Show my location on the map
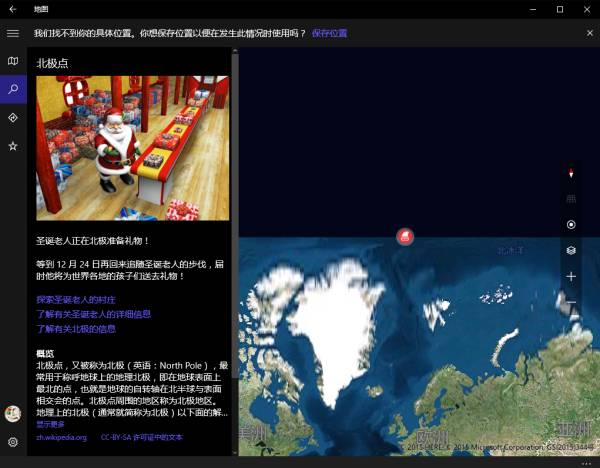The height and width of the screenshot is (468, 600). pos(571,225)
